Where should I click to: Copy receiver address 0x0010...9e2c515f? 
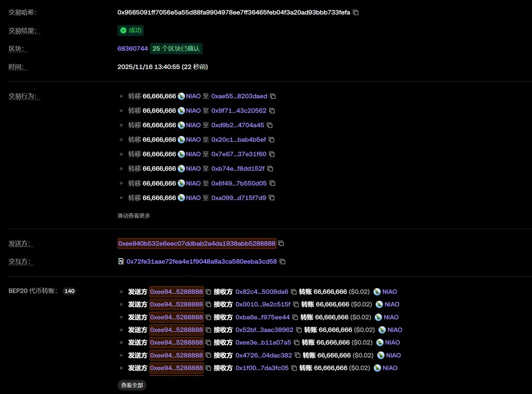point(296,304)
